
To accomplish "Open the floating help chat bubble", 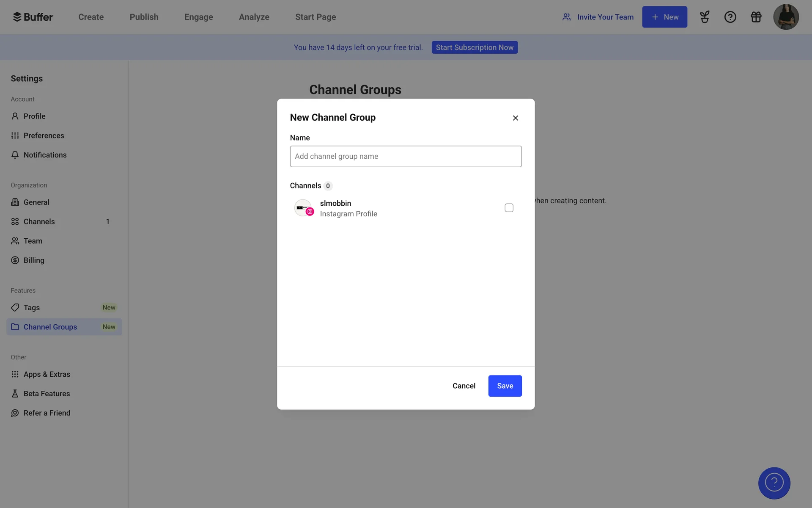I will click(774, 483).
